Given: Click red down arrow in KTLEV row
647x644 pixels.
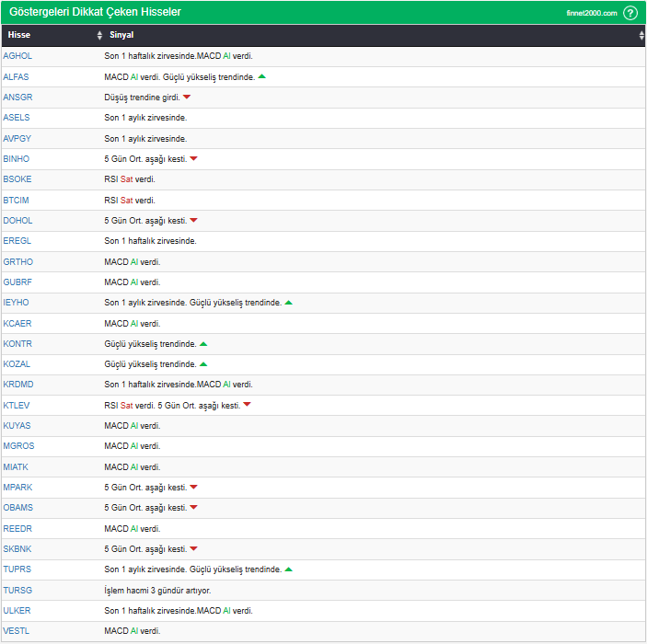Looking at the screenshot, I should coord(247,405).
